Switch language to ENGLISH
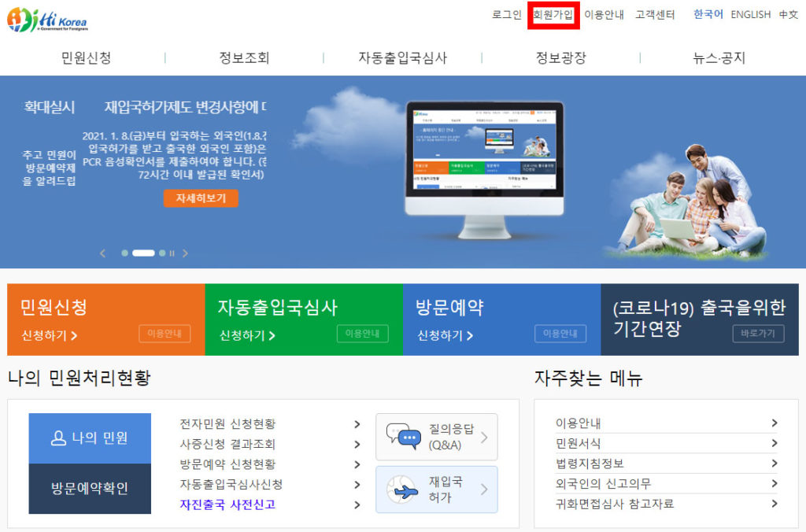 pos(750,14)
